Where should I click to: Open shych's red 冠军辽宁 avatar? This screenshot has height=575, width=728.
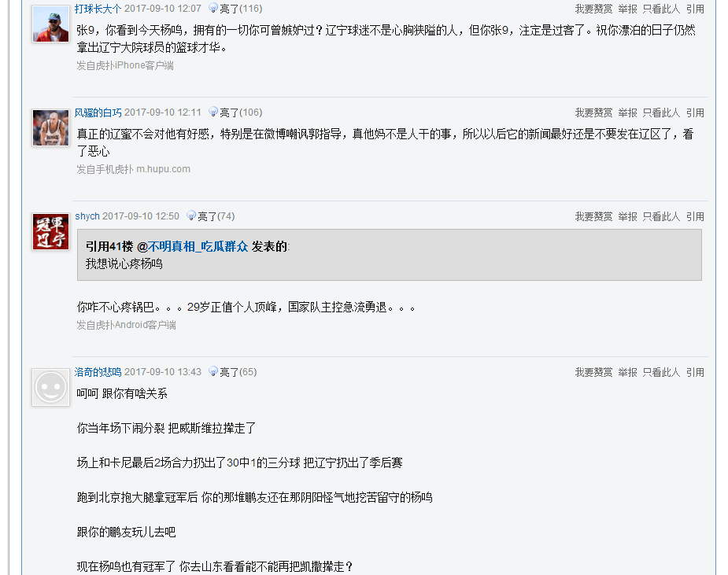50,232
